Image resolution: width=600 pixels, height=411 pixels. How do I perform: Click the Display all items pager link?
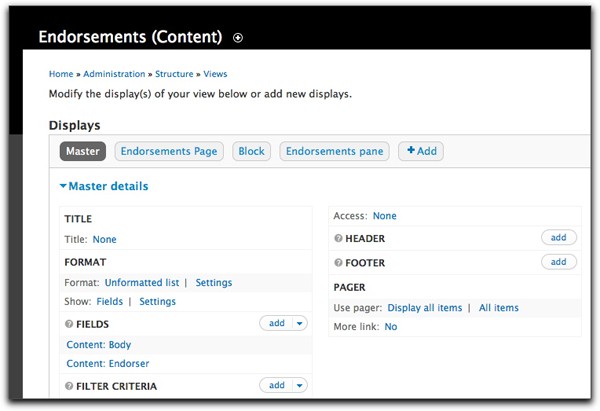coord(425,308)
